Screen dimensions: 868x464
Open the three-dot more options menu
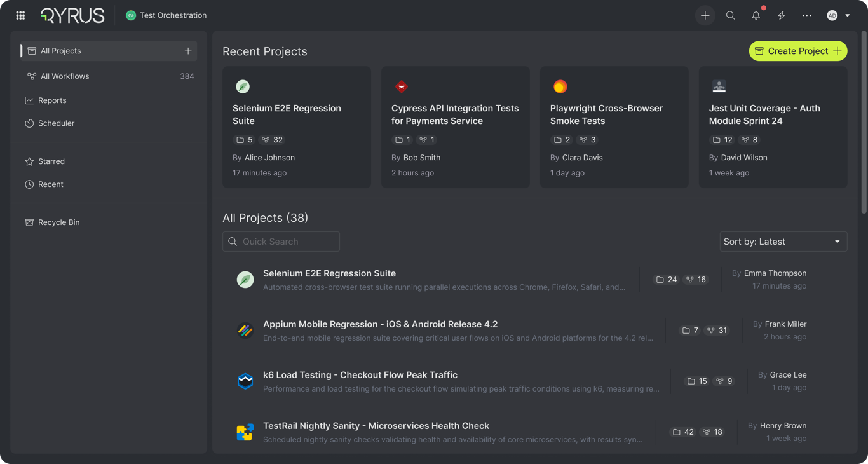coord(807,15)
